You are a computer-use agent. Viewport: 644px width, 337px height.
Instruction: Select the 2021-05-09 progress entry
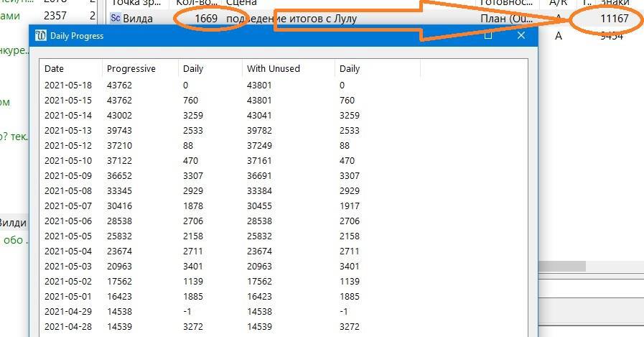point(68,176)
